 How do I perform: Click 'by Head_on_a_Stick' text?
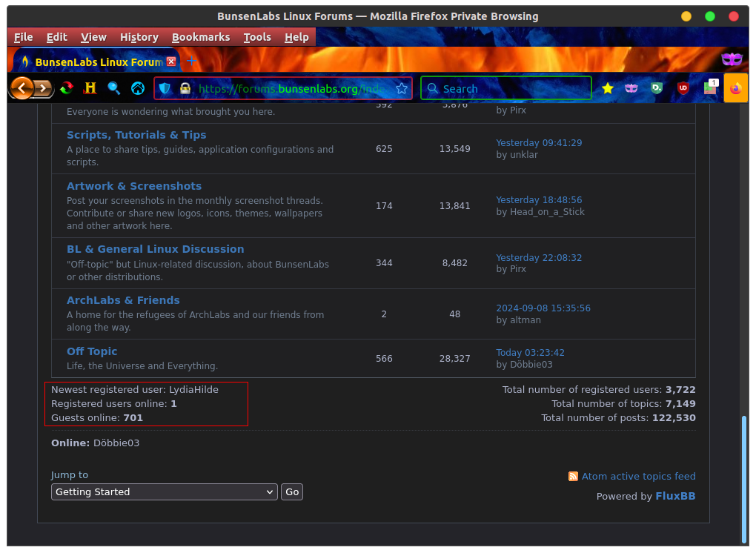[540, 212]
